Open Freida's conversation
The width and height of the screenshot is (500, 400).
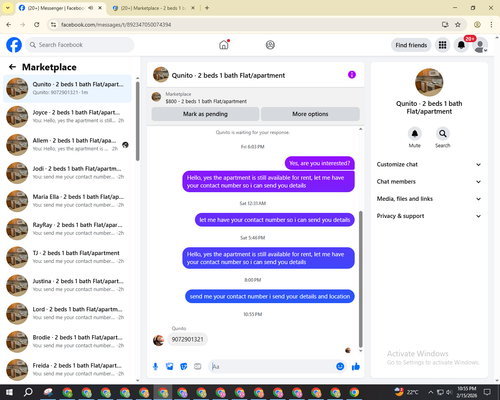(68, 369)
